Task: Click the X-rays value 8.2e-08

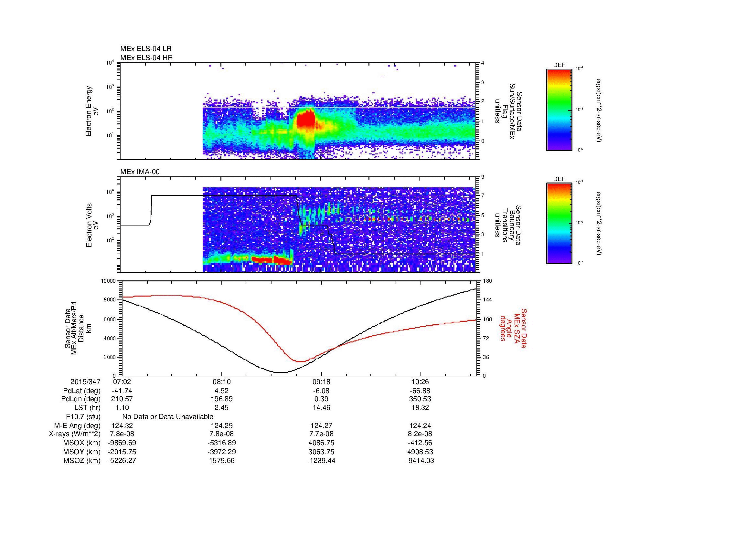Action: (x=420, y=434)
